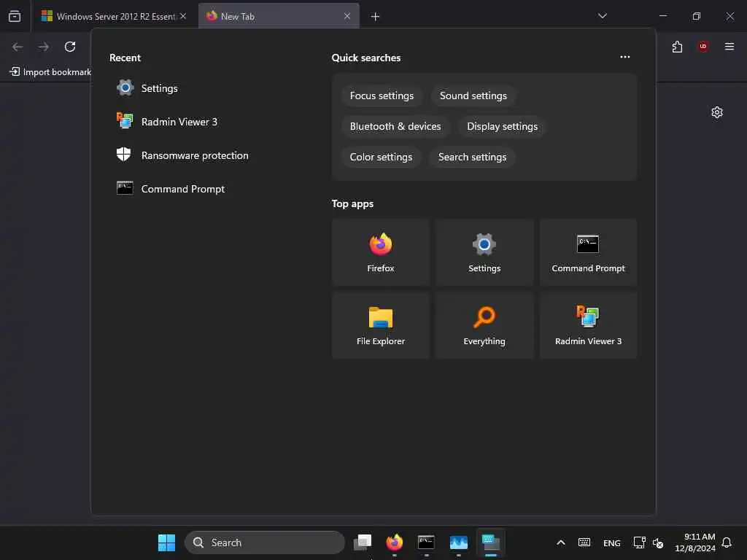Viewport: 747px width, 560px height.
Task: Open more options for Quick searches
Action: click(625, 57)
